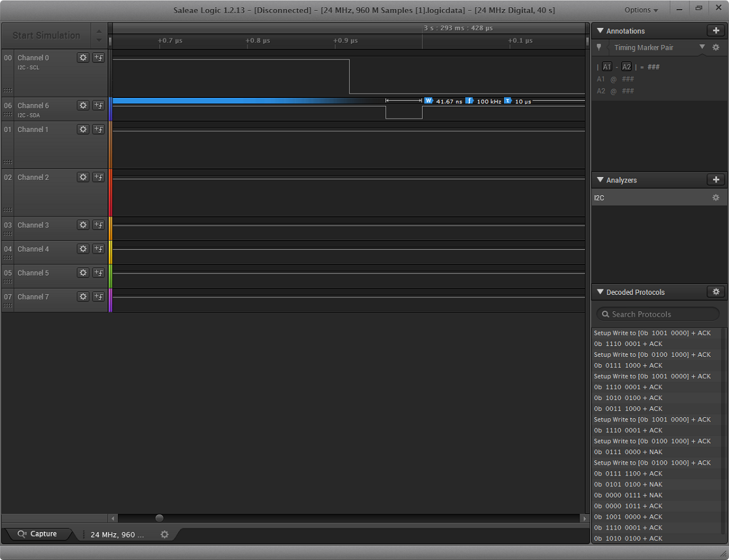Screen dimensions: 729x560
Task: Add a new analyzer with plus button
Action: [716, 180]
